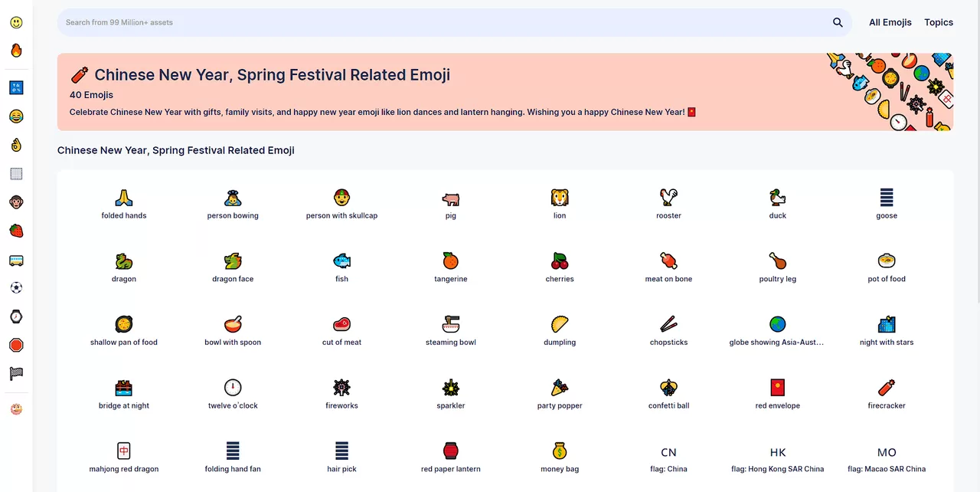This screenshot has height=492, width=980.
Task: Select the soccer ball activities category icon
Action: click(x=16, y=287)
